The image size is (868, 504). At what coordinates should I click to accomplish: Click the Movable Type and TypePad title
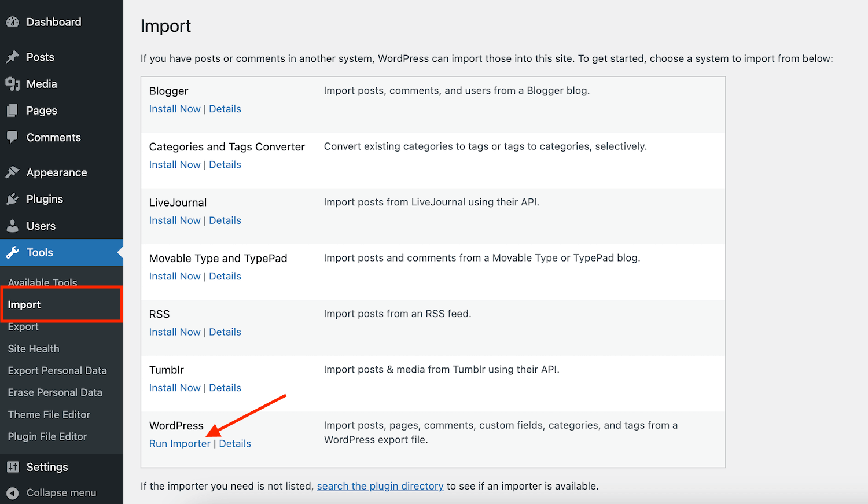[x=218, y=259]
